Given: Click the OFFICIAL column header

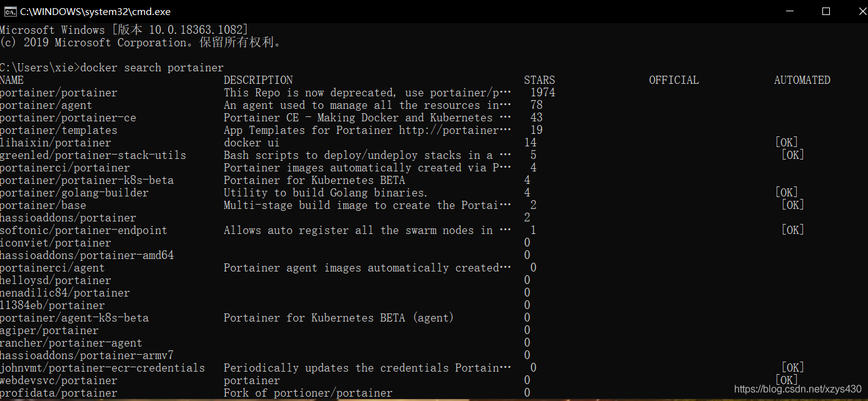Looking at the screenshot, I should coord(674,80).
